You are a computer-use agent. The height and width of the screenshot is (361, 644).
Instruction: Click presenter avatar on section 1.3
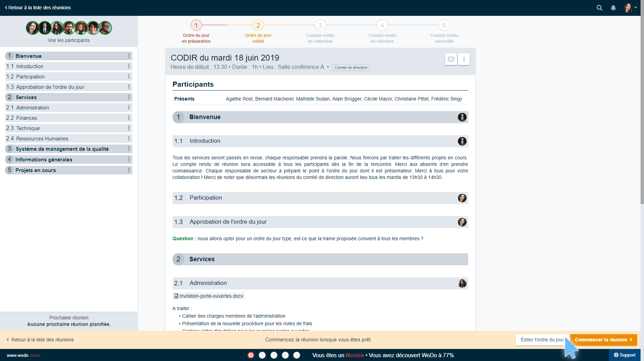(462, 222)
